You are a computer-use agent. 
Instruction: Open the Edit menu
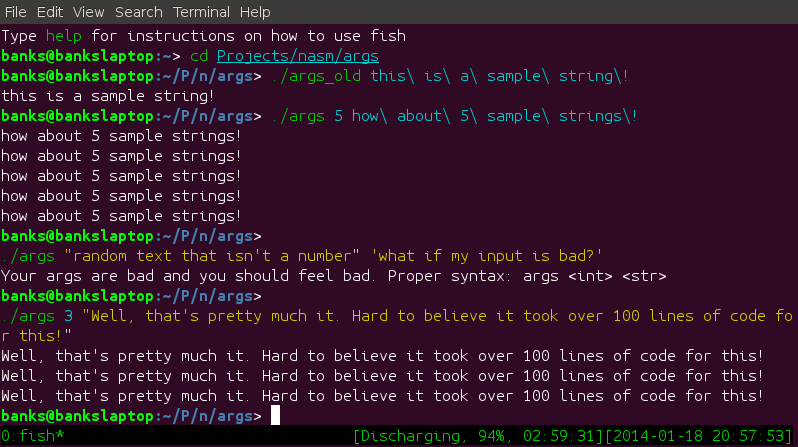(x=50, y=12)
